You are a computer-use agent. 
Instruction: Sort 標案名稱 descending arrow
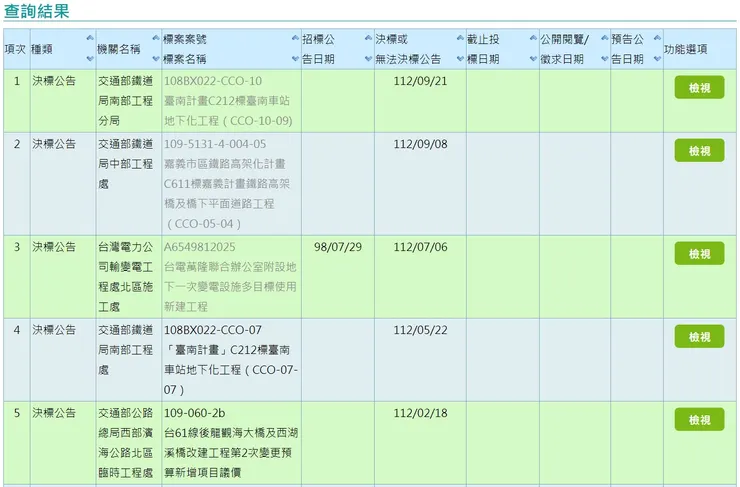[295, 59]
